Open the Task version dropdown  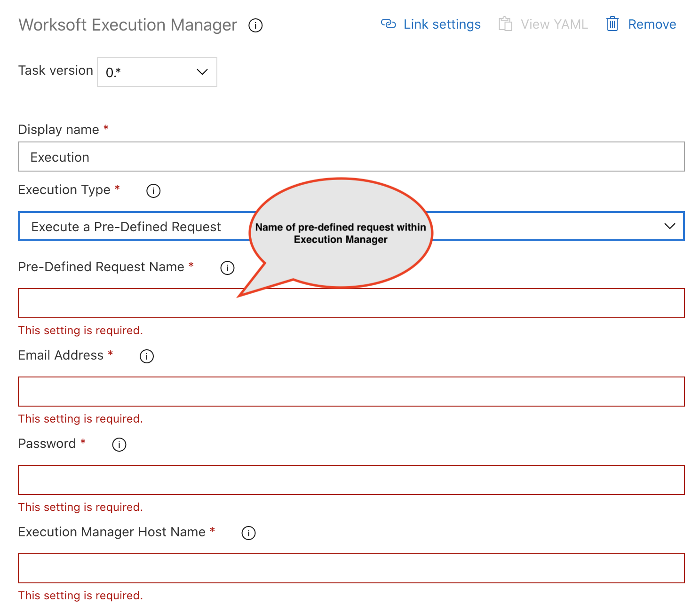click(x=157, y=72)
